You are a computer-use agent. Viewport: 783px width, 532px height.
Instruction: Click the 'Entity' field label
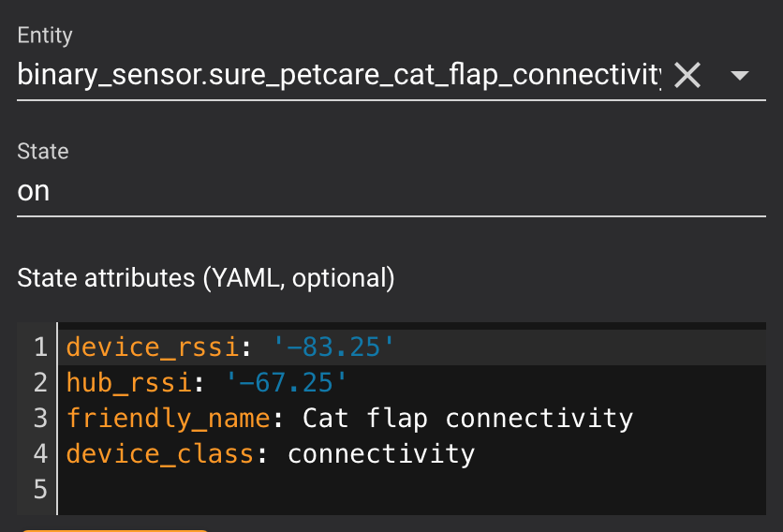click(x=45, y=37)
